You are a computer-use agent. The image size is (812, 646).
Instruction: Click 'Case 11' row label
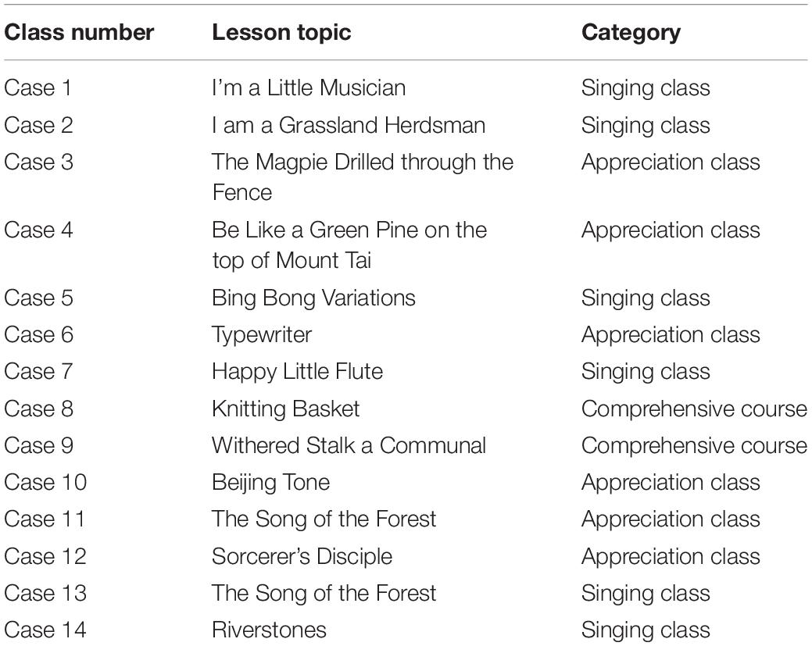(45, 519)
